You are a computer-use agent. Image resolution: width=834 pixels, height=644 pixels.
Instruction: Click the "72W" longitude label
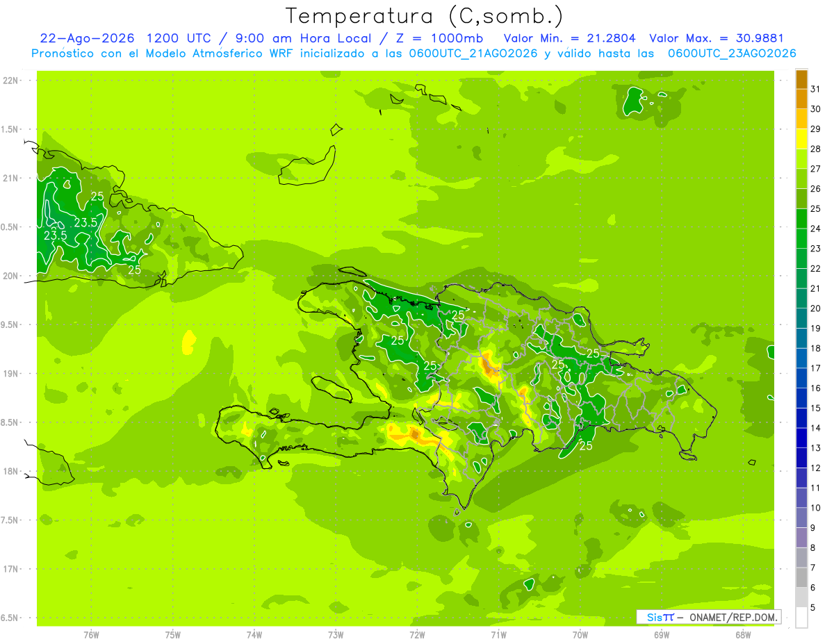418,635
